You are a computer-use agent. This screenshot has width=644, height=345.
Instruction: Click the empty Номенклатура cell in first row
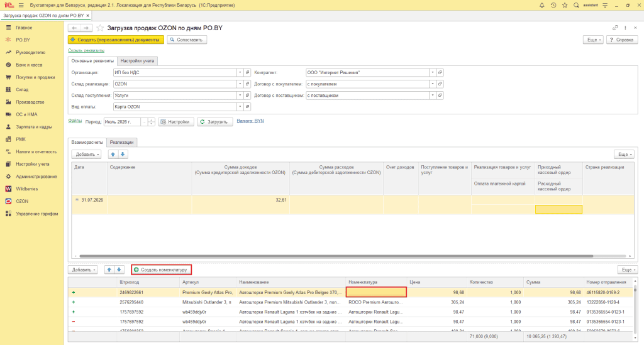tap(376, 292)
